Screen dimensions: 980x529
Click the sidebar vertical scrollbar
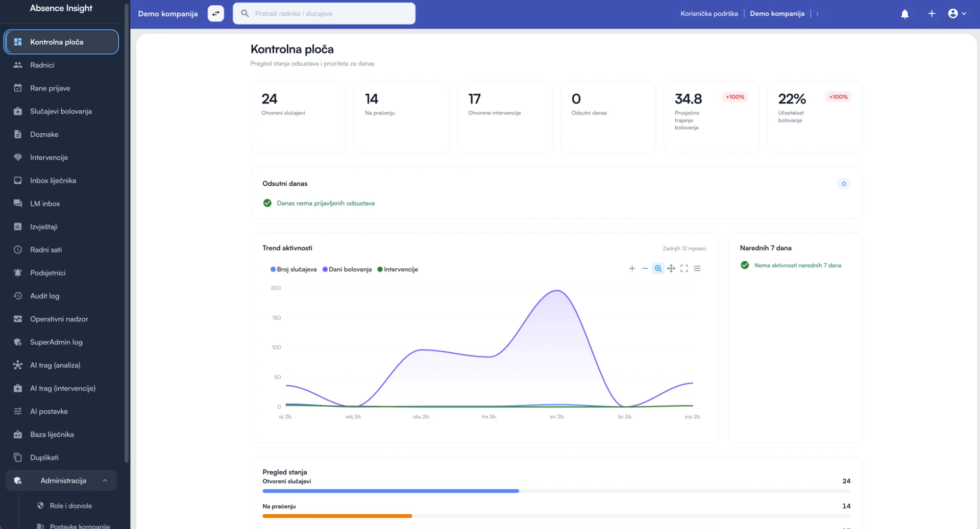(127, 232)
